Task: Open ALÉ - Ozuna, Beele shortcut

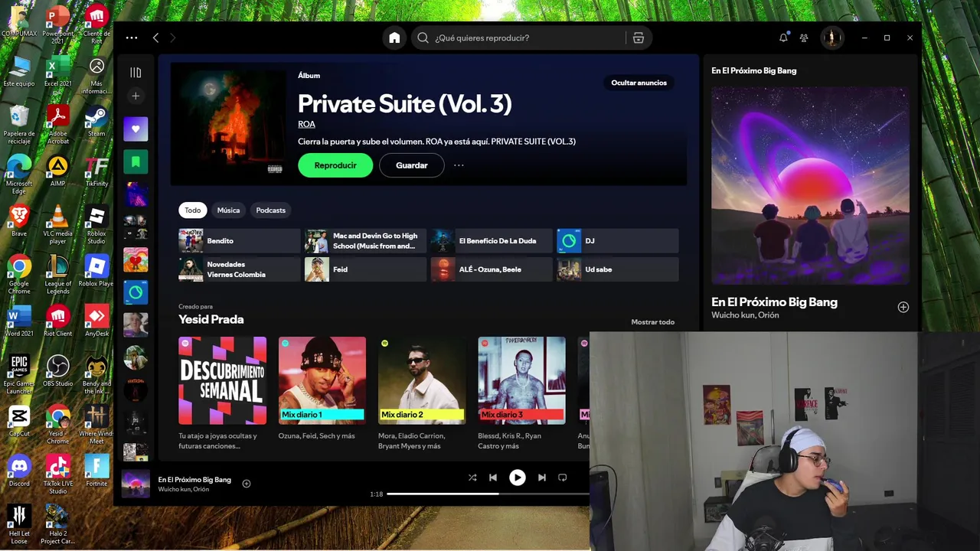Action: click(x=492, y=269)
